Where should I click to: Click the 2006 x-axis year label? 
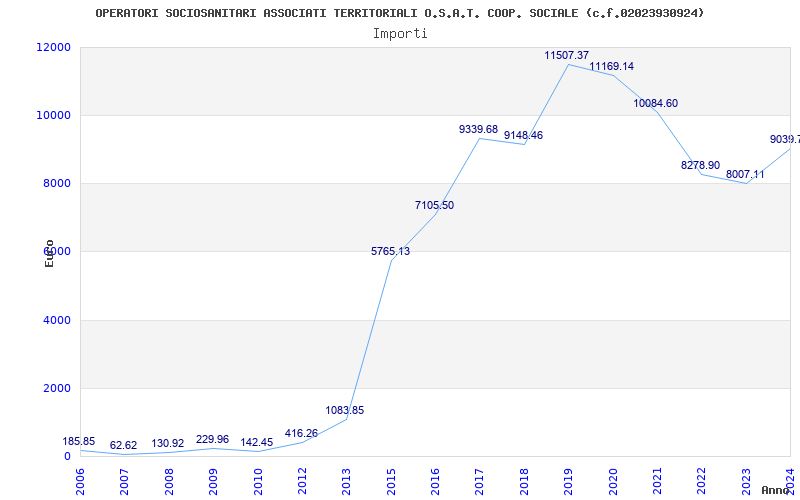point(81,481)
